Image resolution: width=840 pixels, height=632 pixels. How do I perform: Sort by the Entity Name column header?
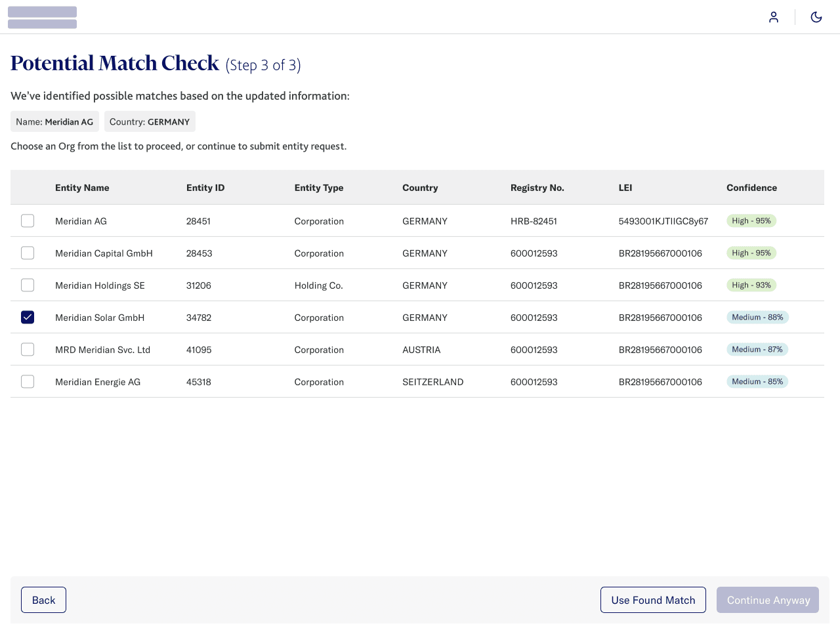coord(82,188)
